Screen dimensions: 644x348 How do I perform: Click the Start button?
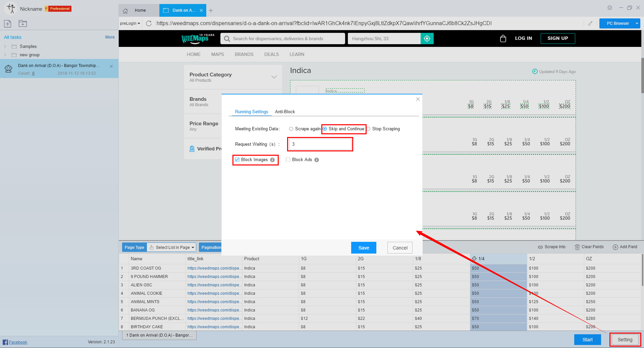[x=587, y=340]
